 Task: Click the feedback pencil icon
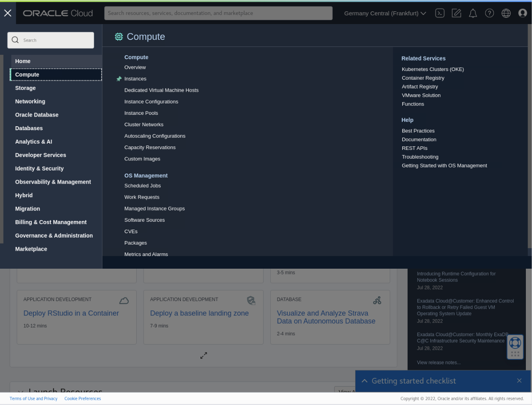pyautogui.click(x=456, y=13)
